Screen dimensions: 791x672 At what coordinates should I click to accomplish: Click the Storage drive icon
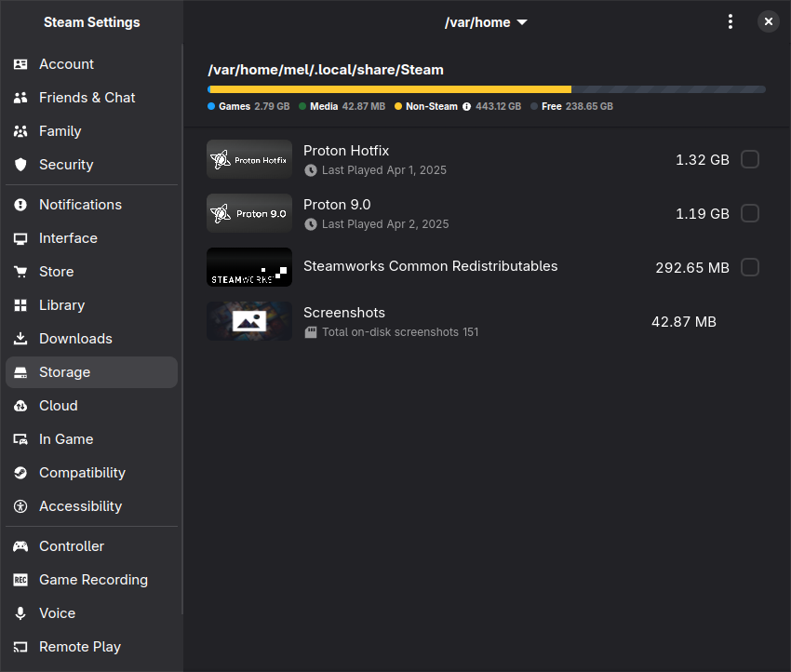click(20, 372)
